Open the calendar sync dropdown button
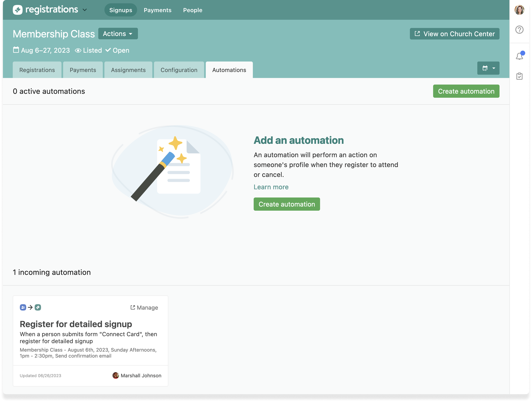Viewport: 532px width, 402px height. (x=488, y=68)
